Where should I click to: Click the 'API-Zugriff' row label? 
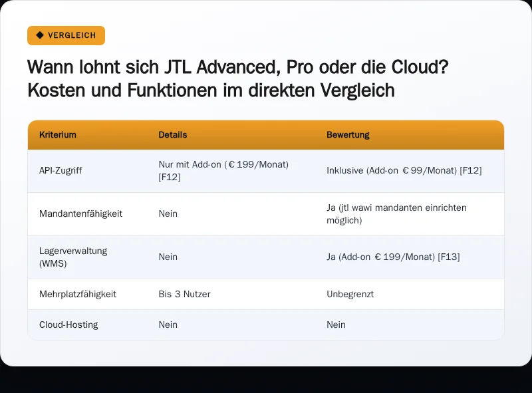click(x=61, y=170)
